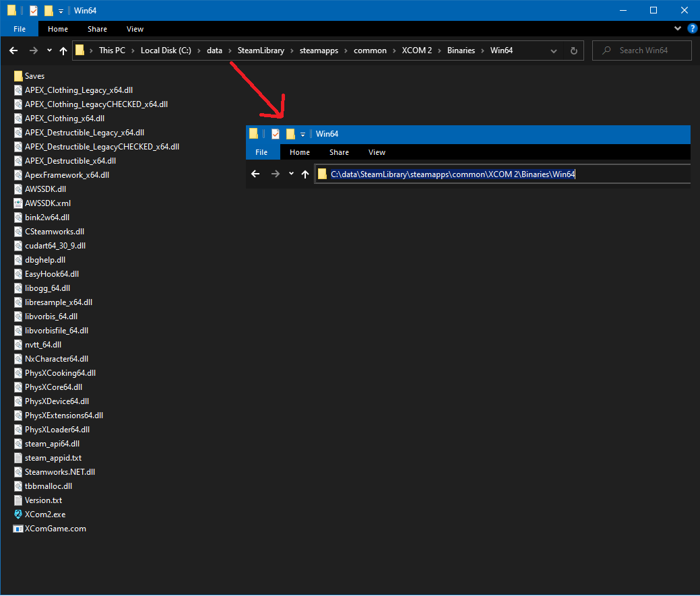The image size is (700, 596).
Task: Click the EasyHook64.dll file icon
Action: (x=18, y=274)
